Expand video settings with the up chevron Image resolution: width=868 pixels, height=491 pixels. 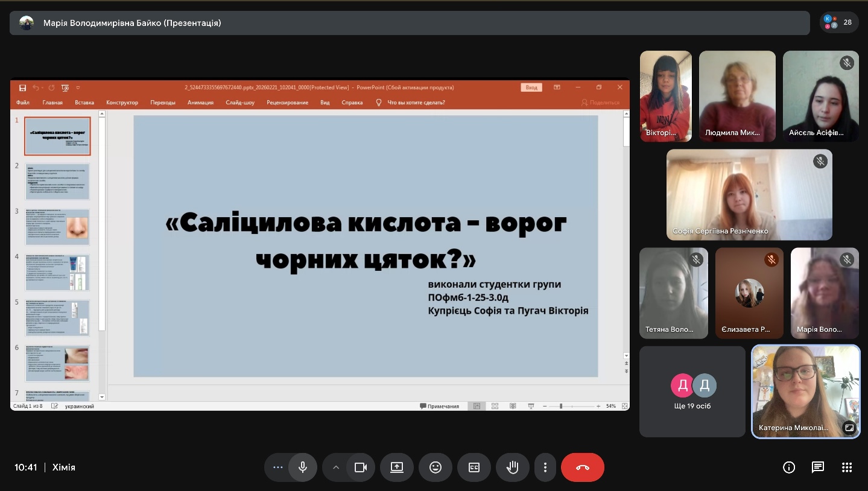(x=336, y=467)
